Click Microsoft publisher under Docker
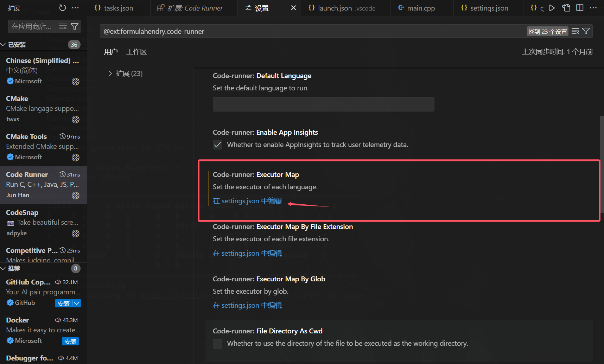The height and width of the screenshot is (364, 604). point(28,340)
